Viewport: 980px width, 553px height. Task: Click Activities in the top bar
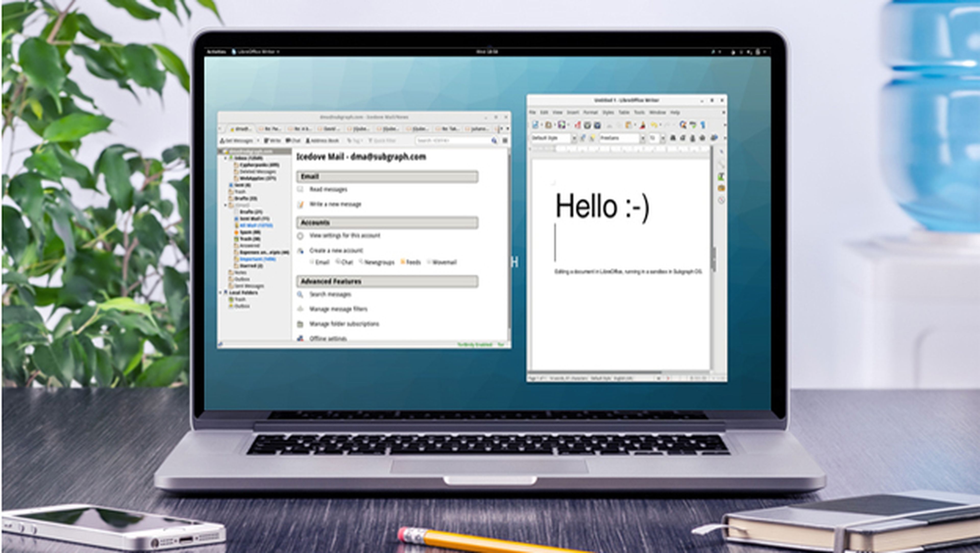pyautogui.click(x=216, y=52)
